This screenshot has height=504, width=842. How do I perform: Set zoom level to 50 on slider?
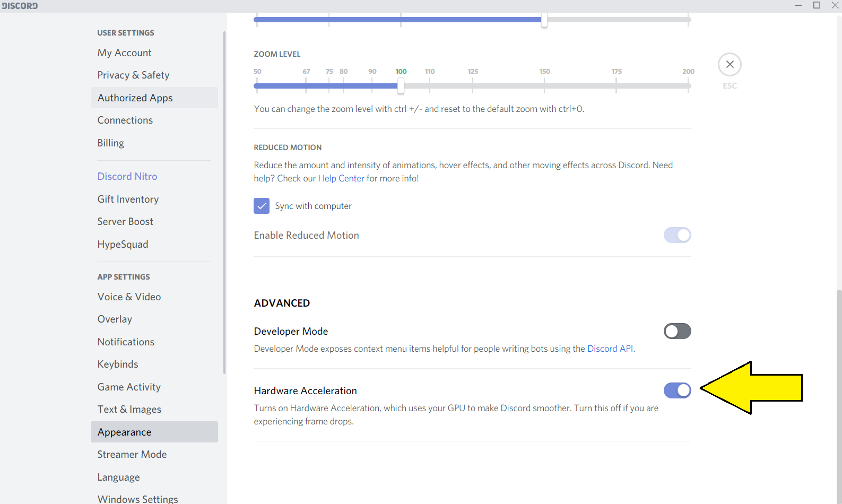(257, 85)
